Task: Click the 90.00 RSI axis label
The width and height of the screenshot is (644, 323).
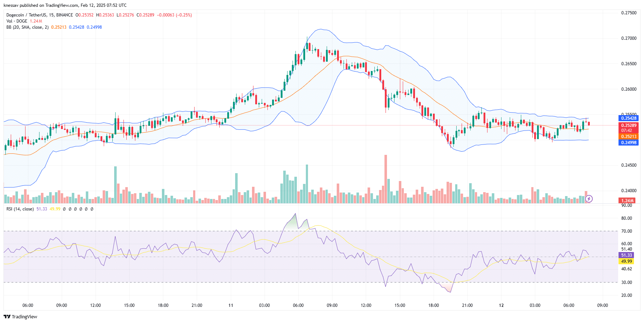Action: click(627, 205)
